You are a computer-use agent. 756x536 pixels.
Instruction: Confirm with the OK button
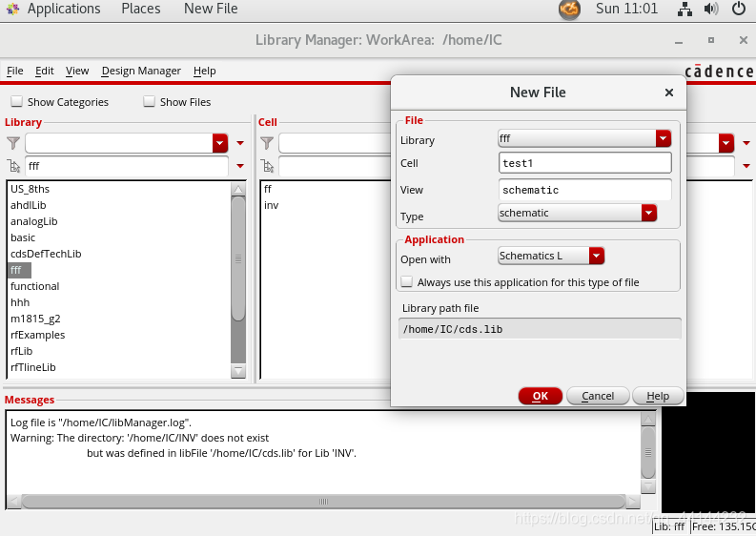coord(540,396)
